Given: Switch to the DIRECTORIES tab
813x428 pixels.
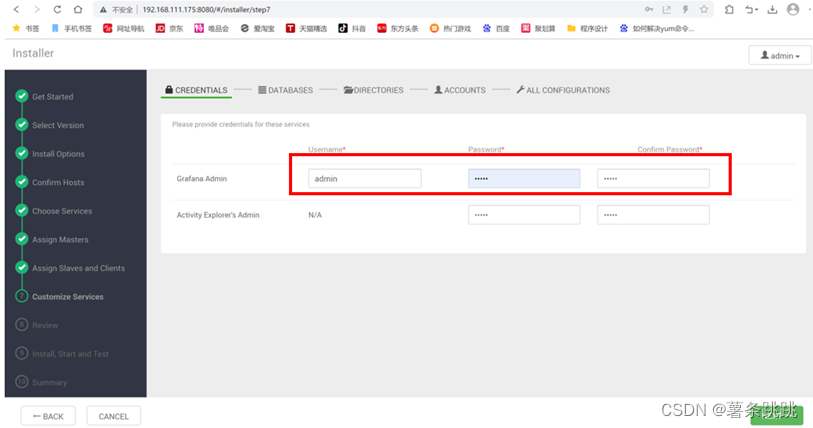Looking at the screenshot, I should (x=373, y=90).
